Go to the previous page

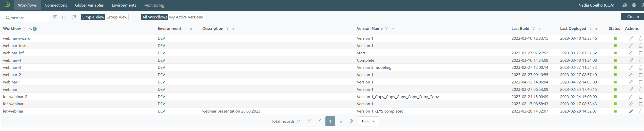coord(320,121)
